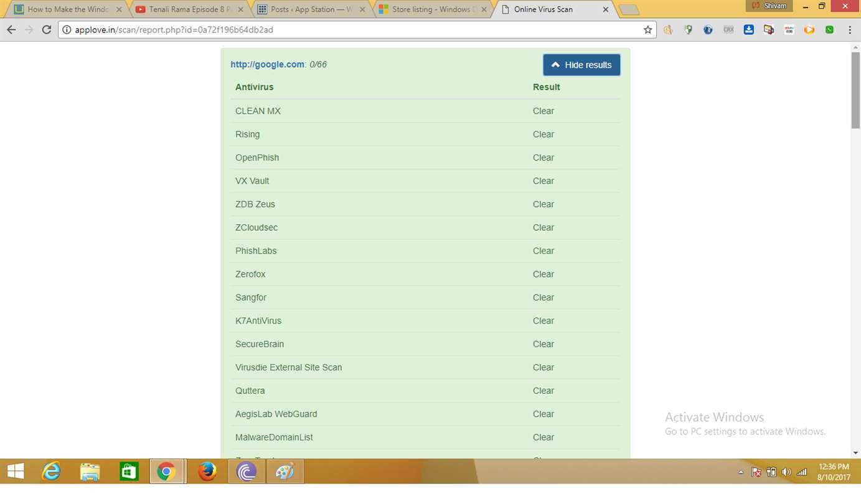Click the page vertical scrollbar thumb
The width and height of the screenshot is (861, 504).
(855, 91)
